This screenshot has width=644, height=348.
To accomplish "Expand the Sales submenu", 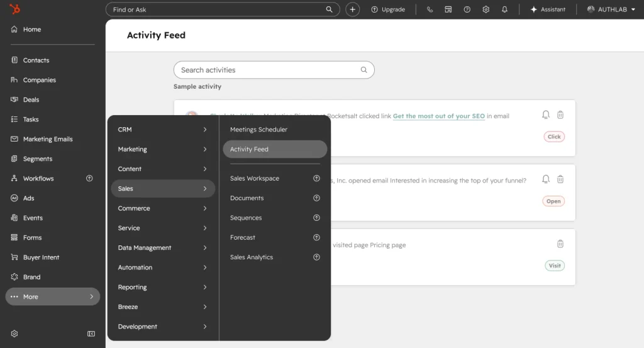I will click(x=163, y=189).
